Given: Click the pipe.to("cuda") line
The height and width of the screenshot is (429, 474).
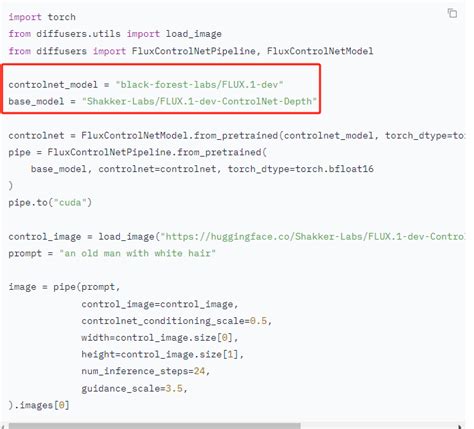Looking at the screenshot, I should tap(50, 202).
